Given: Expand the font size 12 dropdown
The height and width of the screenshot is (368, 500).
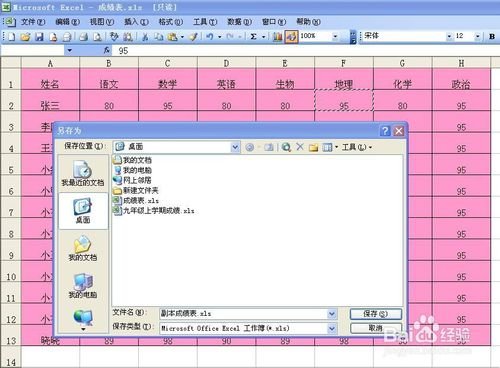Looking at the screenshot, I should pyautogui.click(x=478, y=37).
